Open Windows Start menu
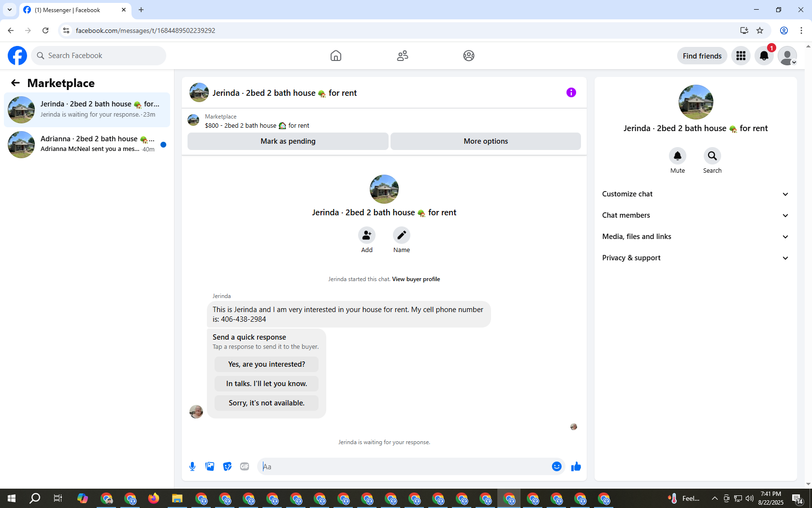 pos(12,498)
